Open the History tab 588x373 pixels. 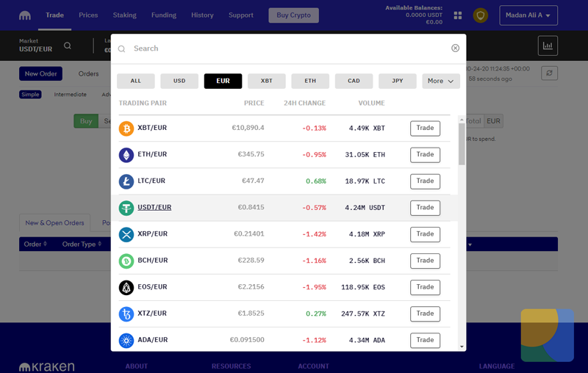pyautogui.click(x=203, y=15)
